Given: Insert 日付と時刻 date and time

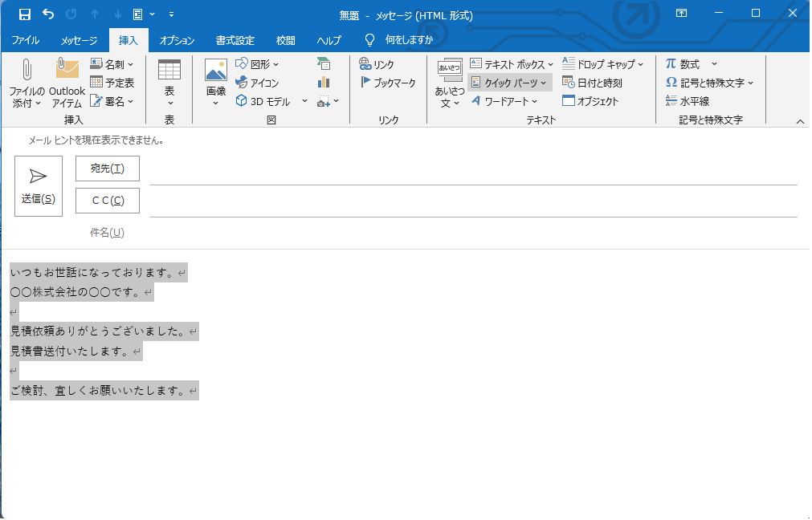Looking at the screenshot, I should point(592,83).
